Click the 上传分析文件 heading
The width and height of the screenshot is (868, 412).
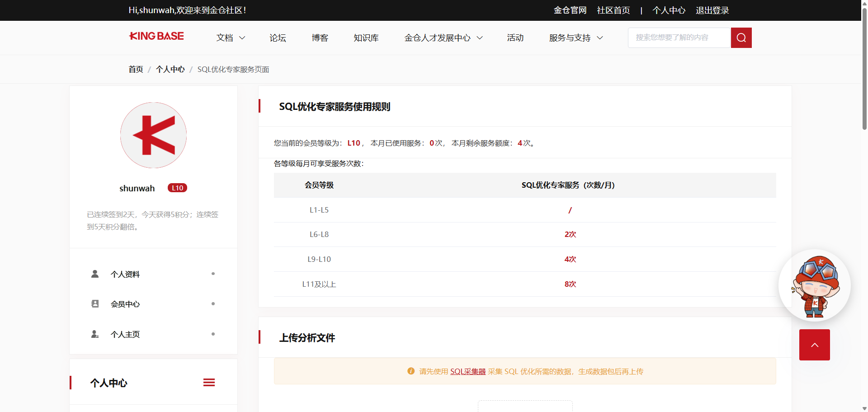[307, 338]
